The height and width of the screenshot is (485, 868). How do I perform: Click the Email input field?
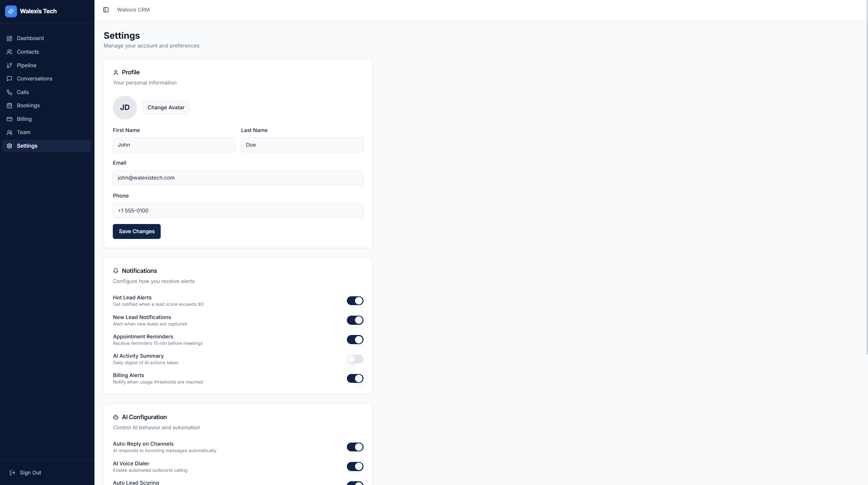coord(237,178)
